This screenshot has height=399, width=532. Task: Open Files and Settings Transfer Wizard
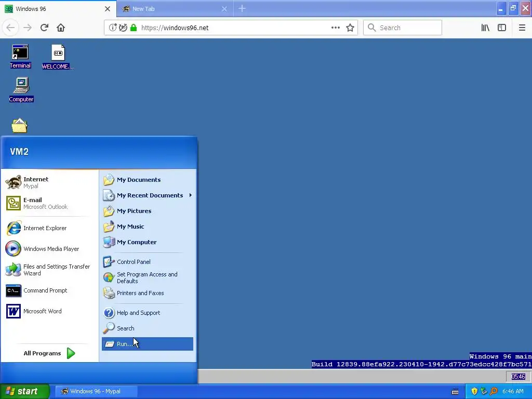pos(49,270)
